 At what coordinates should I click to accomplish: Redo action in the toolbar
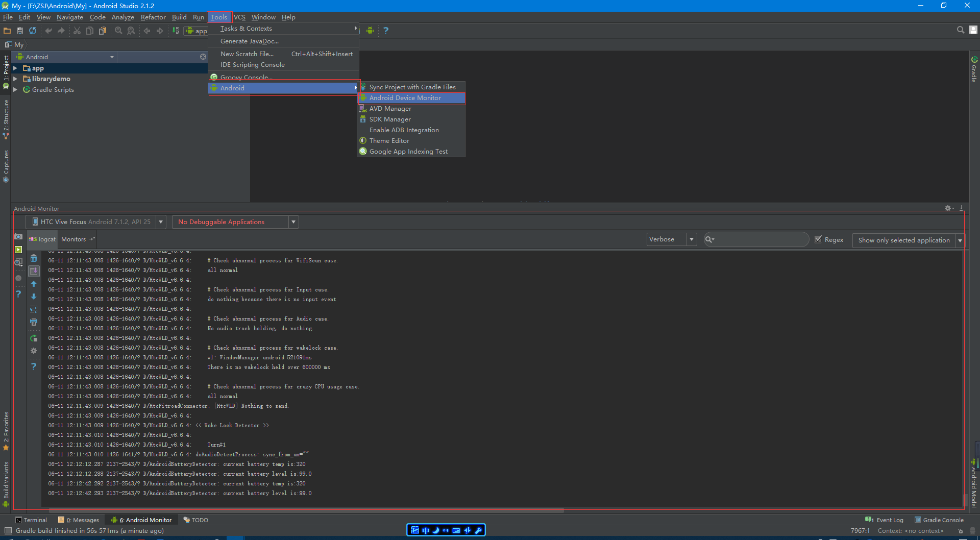click(61, 31)
